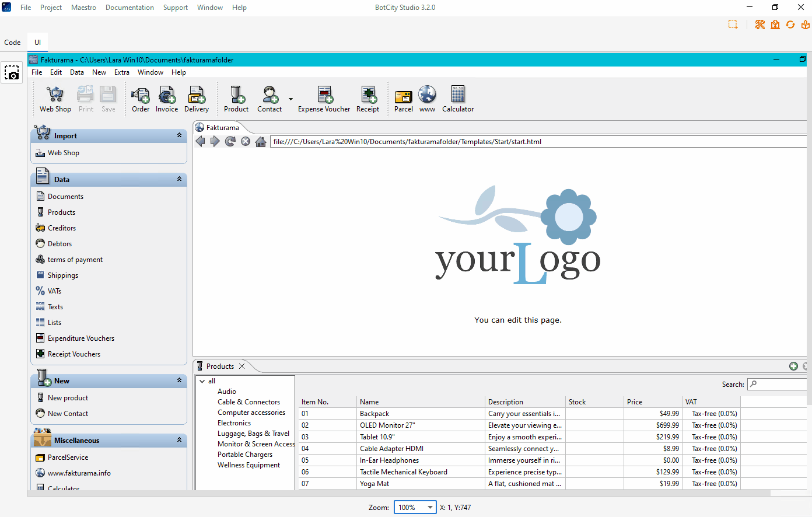The image size is (812, 517).
Task: Stop loading the browser page
Action: tap(246, 141)
